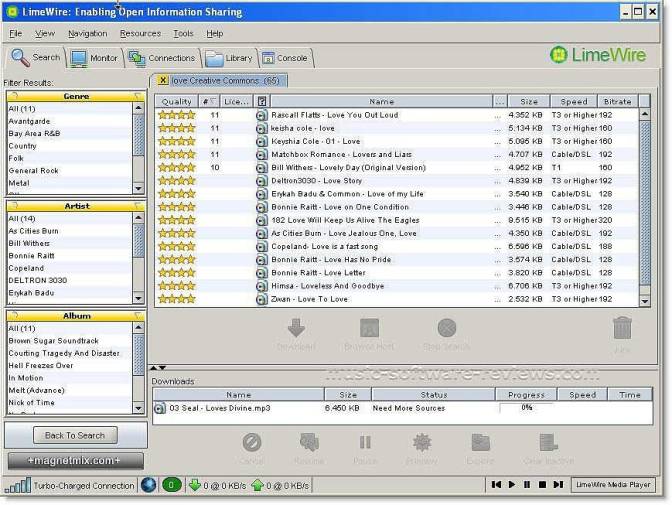Click the results list scroll down arrow
Screen dimensions: 672x505
(645, 301)
